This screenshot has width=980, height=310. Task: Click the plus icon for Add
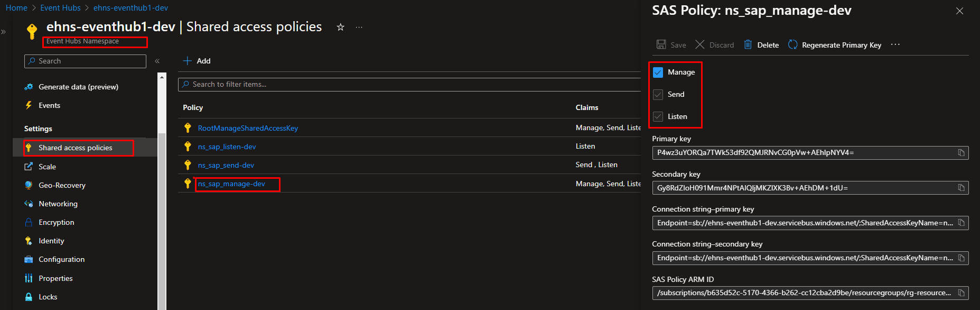coord(187,61)
